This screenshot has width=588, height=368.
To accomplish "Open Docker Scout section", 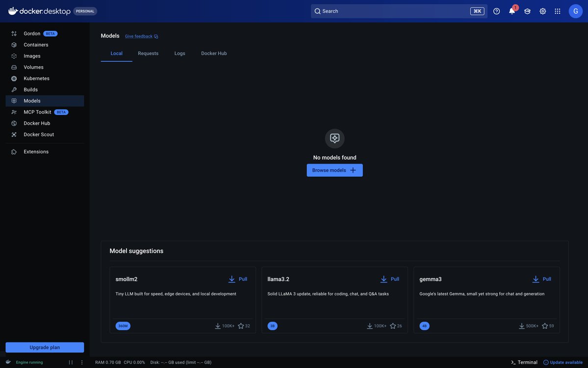I will (x=45, y=134).
